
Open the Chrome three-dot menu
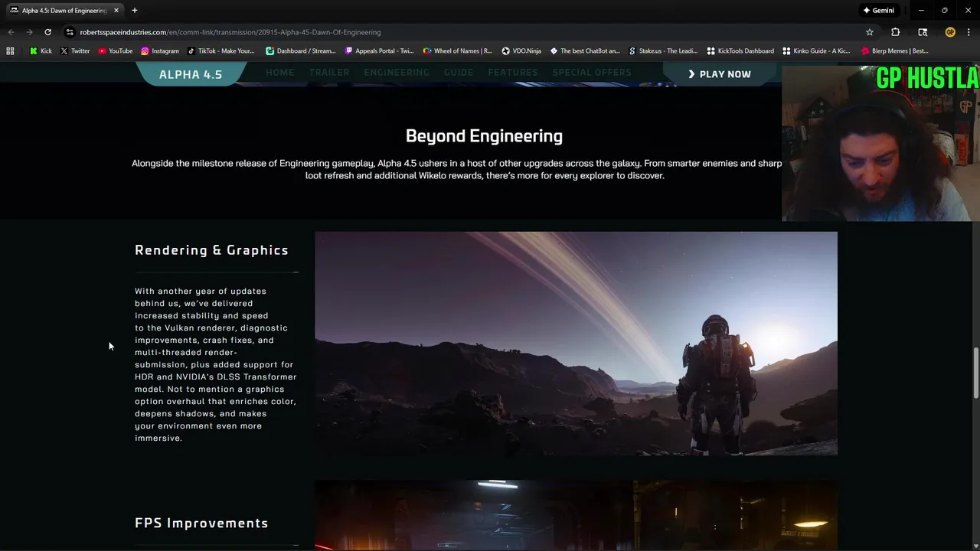(x=969, y=32)
